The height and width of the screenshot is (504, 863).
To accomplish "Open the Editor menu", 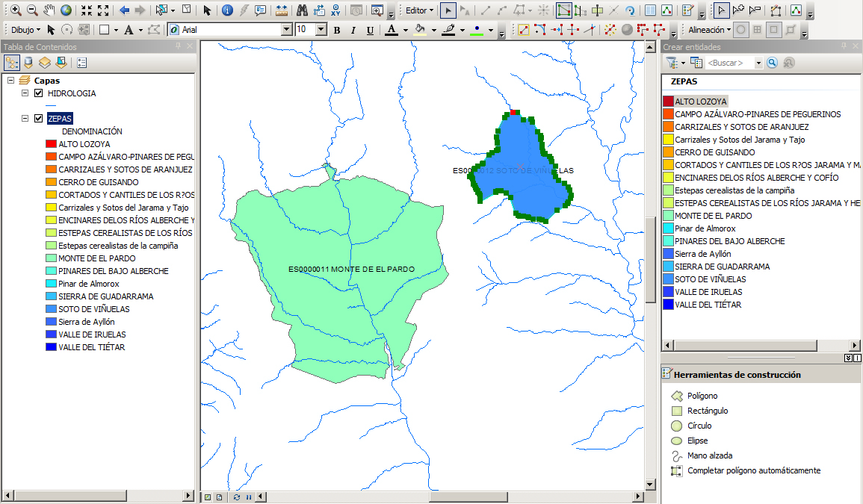I will click(419, 10).
